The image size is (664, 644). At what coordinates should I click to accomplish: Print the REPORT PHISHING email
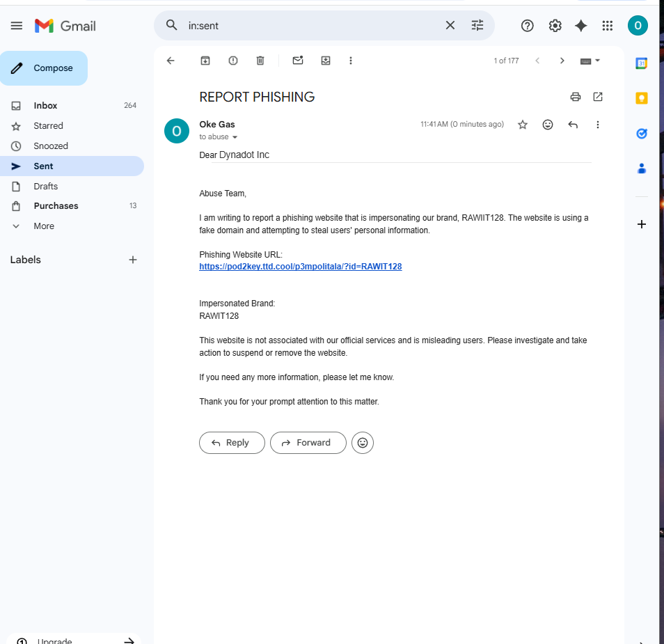point(575,97)
